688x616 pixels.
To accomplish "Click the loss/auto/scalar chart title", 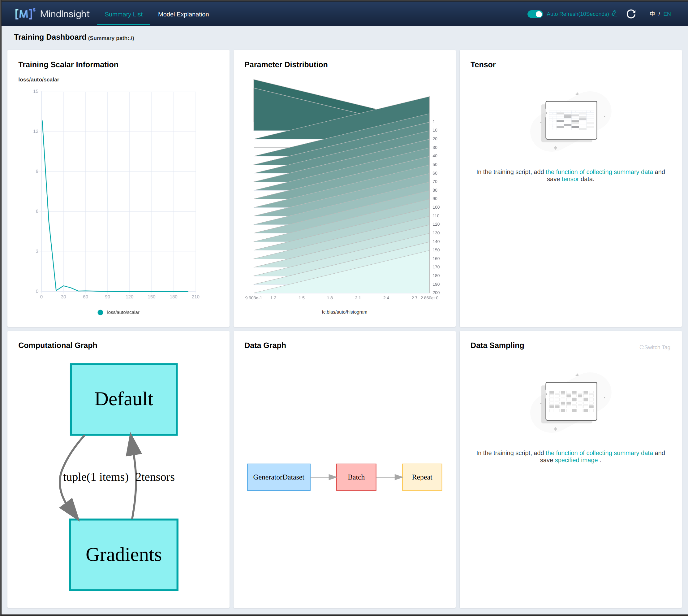I will tap(39, 80).
